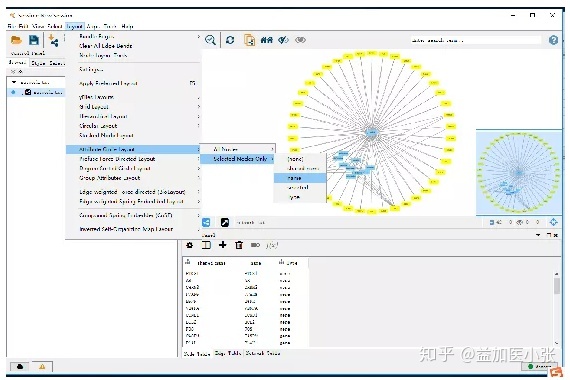Click the Hide Selected eye-with-check icon
Image resolution: width=570 pixels, height=380 pixels.
tap(283, 40)
